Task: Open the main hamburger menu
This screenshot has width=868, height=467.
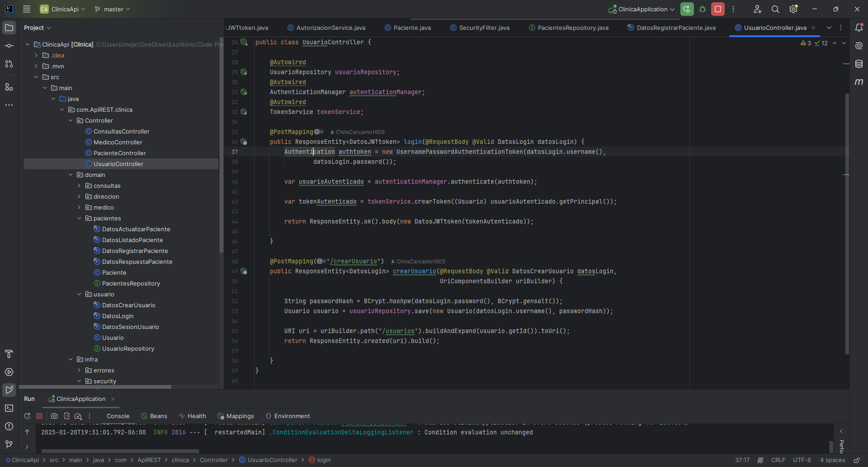Action: point(27,9)
